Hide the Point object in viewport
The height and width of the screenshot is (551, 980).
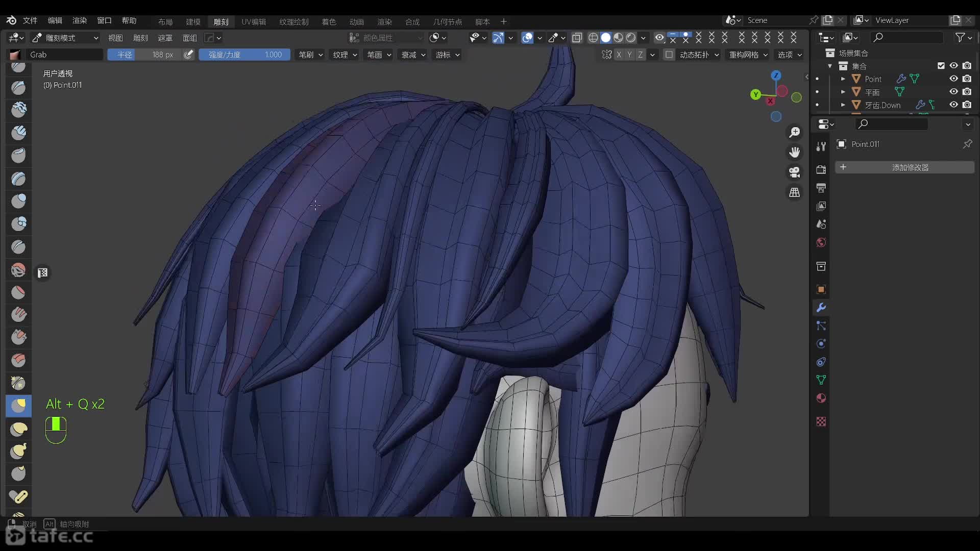953,79
